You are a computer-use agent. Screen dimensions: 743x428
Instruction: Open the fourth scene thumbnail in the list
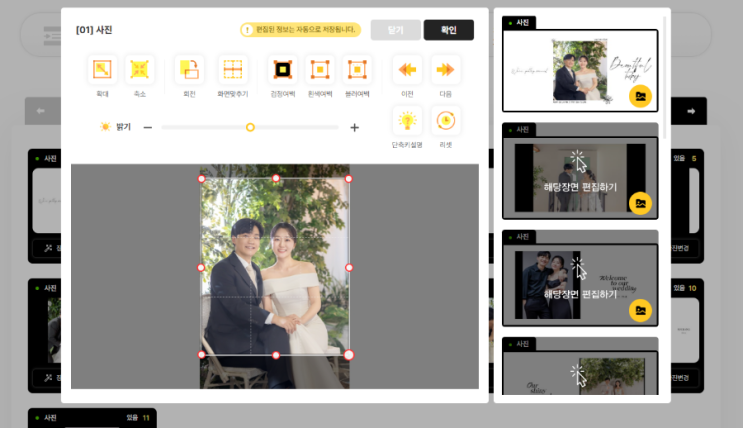point(580,373)
